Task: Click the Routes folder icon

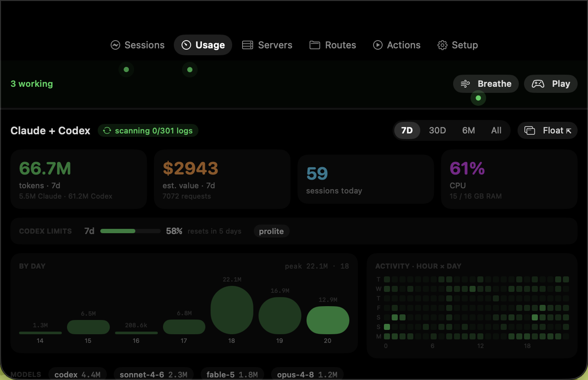Action: (x=315, y=45)
